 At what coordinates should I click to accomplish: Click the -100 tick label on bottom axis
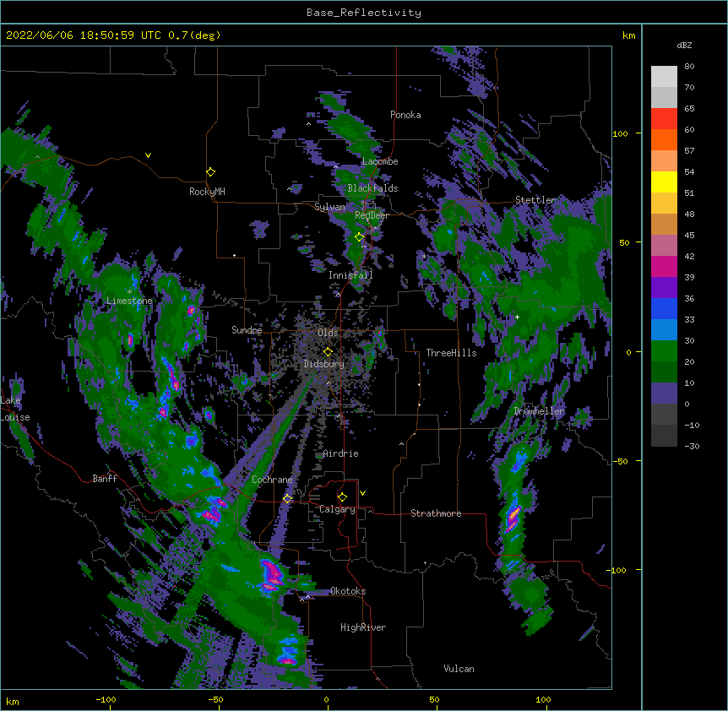[x=106, y=699]
